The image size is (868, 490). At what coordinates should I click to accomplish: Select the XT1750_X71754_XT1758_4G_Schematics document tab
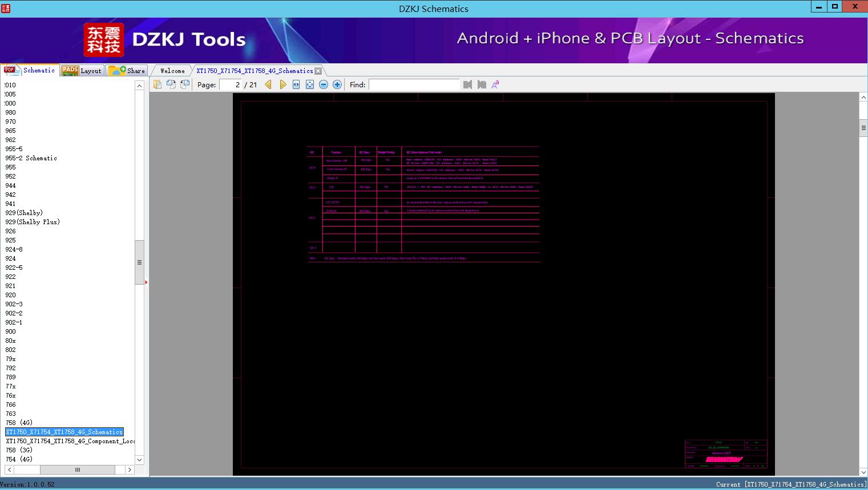pyautogui.click(x=255, y=71)
